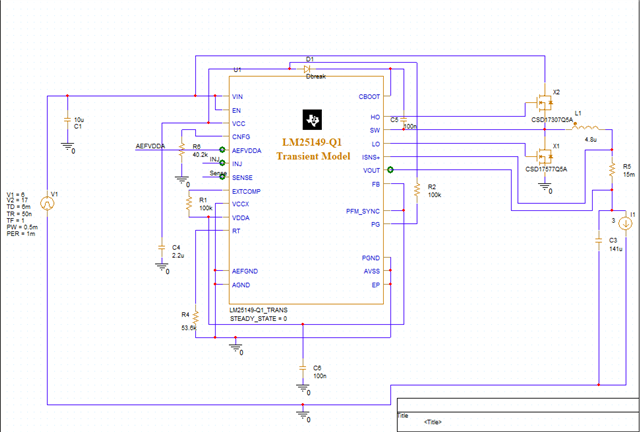Click the AEFVDDA net alias on the left wire
The height and width of the screenshot is (432, 640).
(x=150, y=146)
